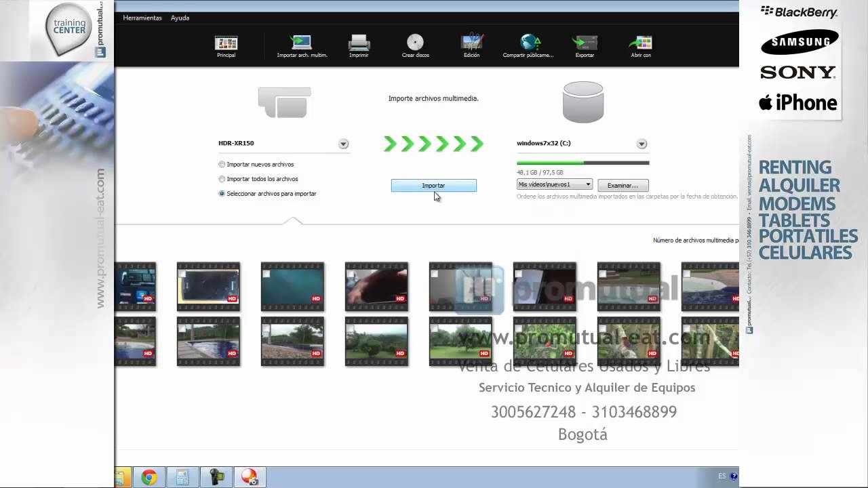Click the ES language indicator in the tray
868x488 pixels.
click(x=722, y=476)
